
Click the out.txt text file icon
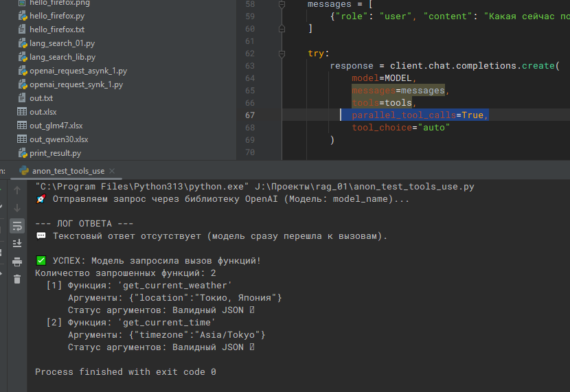pos(22,98)
